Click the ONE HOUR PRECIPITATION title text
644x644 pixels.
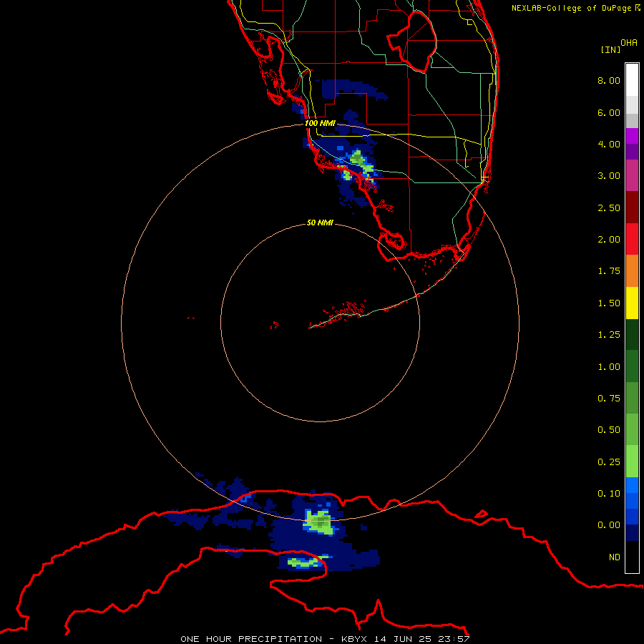[251, 639]
